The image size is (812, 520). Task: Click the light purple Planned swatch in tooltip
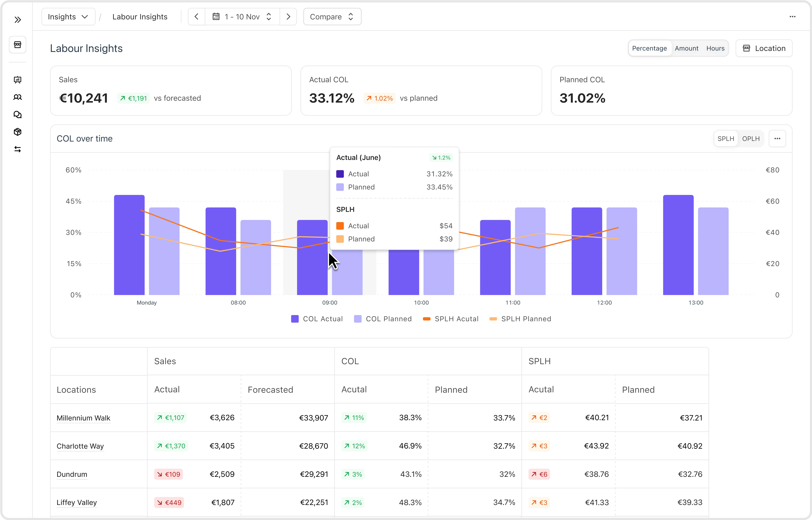[x=340, y=187]
